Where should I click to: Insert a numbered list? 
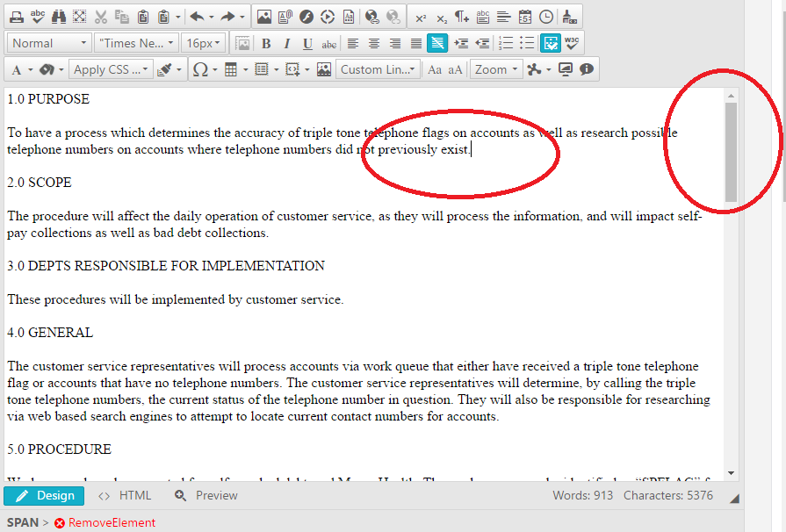(x=506, y=43)
